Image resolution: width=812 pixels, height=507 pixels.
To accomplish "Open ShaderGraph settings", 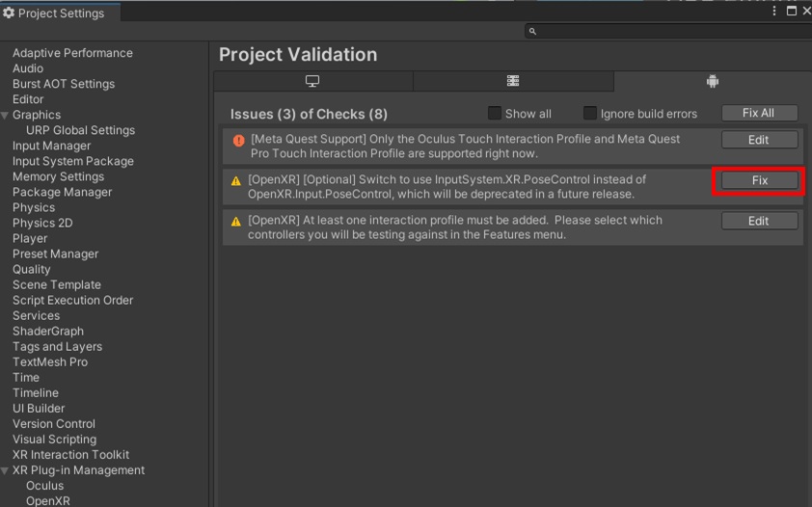I will [x=48, y=333].
